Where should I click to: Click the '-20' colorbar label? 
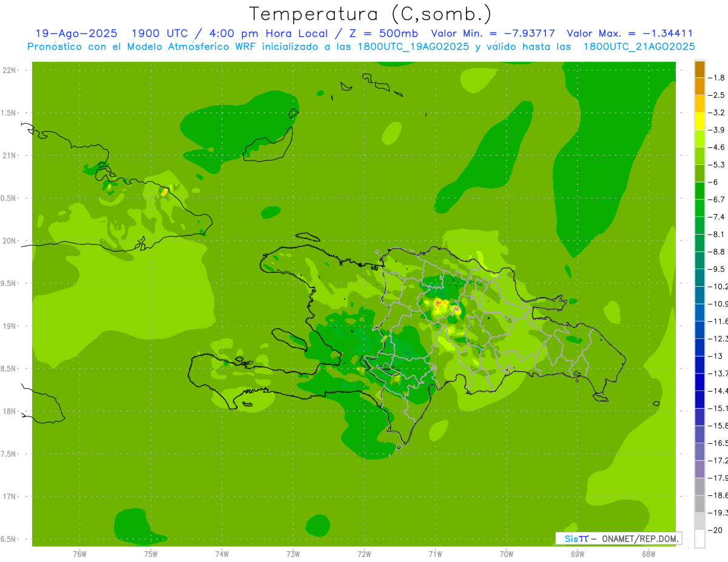[x=715, y=530]
